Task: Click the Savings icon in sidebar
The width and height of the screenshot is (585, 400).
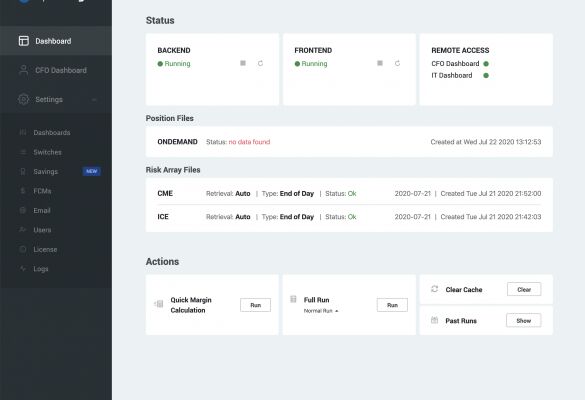Action: (x=23, y=171)
